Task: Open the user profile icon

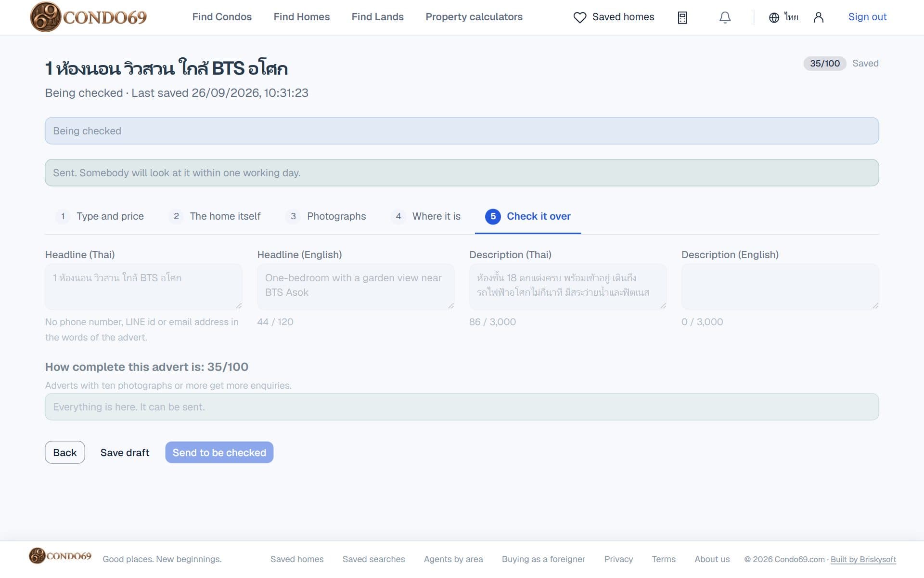Action: click(x=818, y=17)
